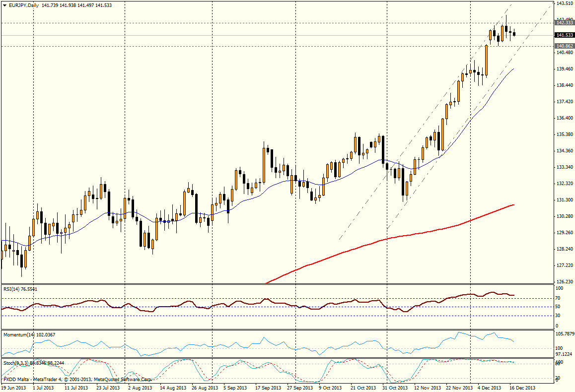Click the 142.333 horizontal level price tag
The width and height of the screenshot is (575, 392).
(565, 23)
